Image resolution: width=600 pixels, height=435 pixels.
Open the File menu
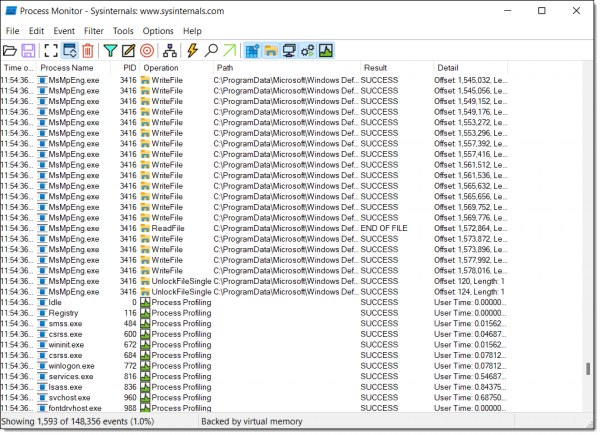click(x=13, y=31)
